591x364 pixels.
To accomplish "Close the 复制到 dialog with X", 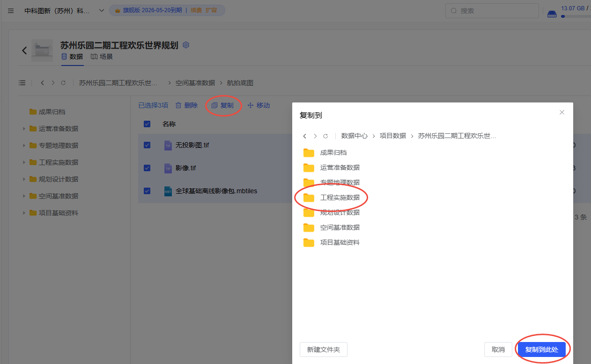I will coord(562,112).
